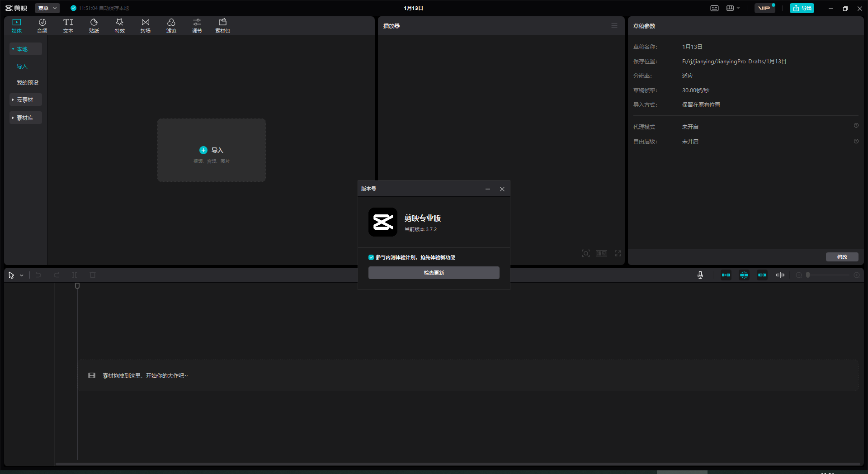
Task: Click the undo arrow in timeline toolbar
Action: [x=38, y=275]
